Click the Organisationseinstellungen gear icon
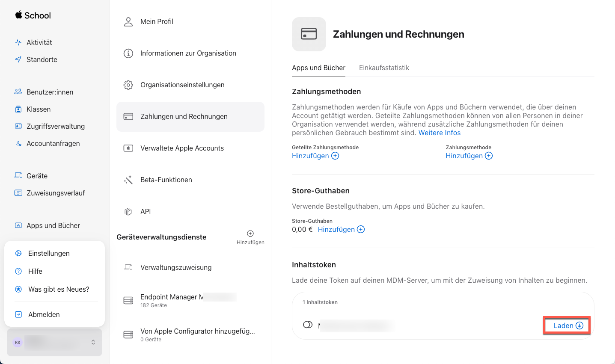 click(128, 85)
